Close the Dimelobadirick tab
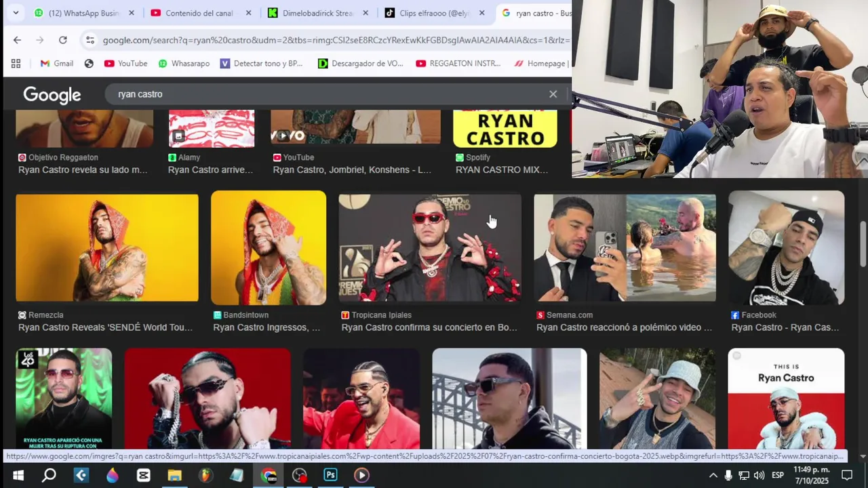 (366, 13)
